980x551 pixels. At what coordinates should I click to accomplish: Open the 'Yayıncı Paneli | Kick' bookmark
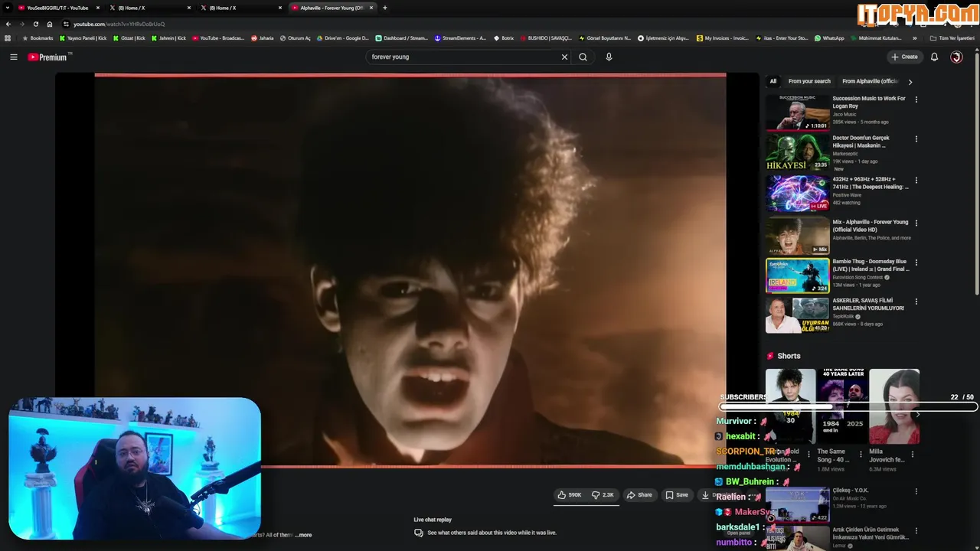(83, 37)
